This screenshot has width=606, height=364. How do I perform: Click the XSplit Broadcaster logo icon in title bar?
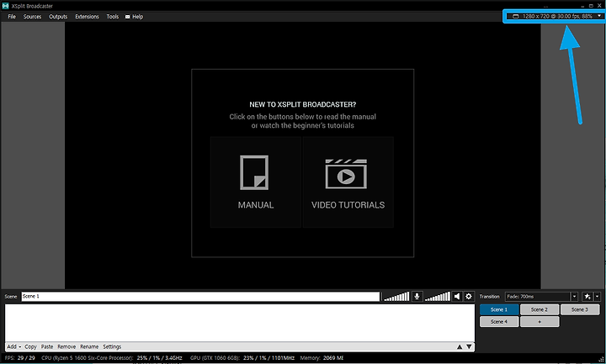(5, 6)
